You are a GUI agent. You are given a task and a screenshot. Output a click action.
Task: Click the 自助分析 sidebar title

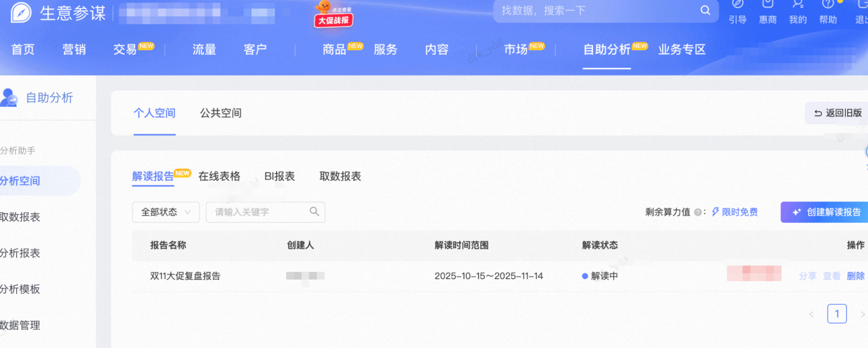(50, 98)
